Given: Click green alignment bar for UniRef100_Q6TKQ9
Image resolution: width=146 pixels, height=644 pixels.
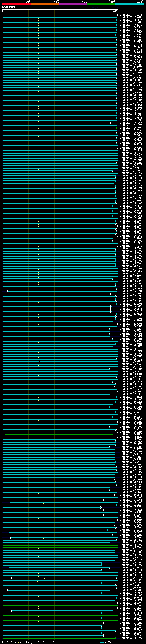Looking at the screenshot, I should point(60,128).
